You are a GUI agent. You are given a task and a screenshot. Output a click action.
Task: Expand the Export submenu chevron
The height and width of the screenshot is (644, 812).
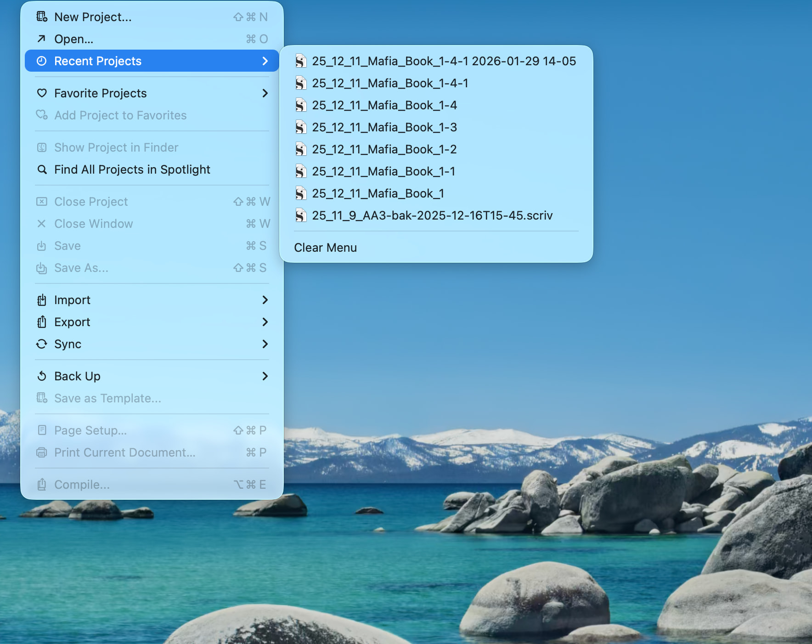point(265,322)
